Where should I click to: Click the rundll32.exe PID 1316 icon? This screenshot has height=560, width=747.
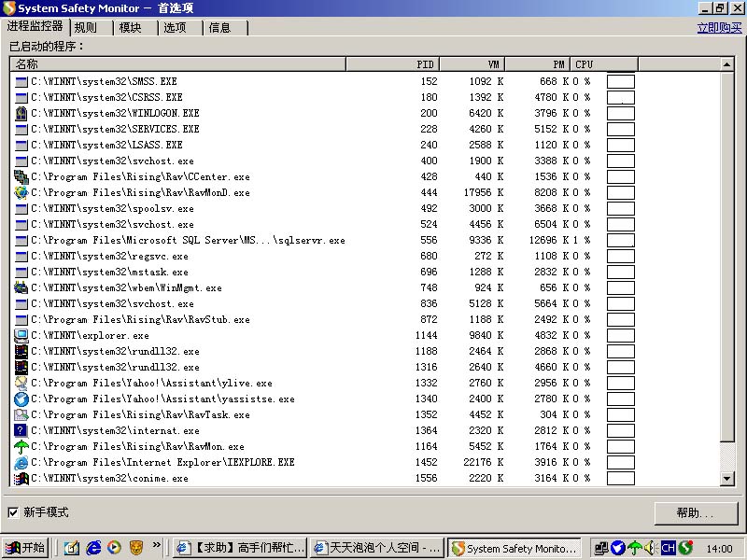pyautogui.click(x=21, y=367)
